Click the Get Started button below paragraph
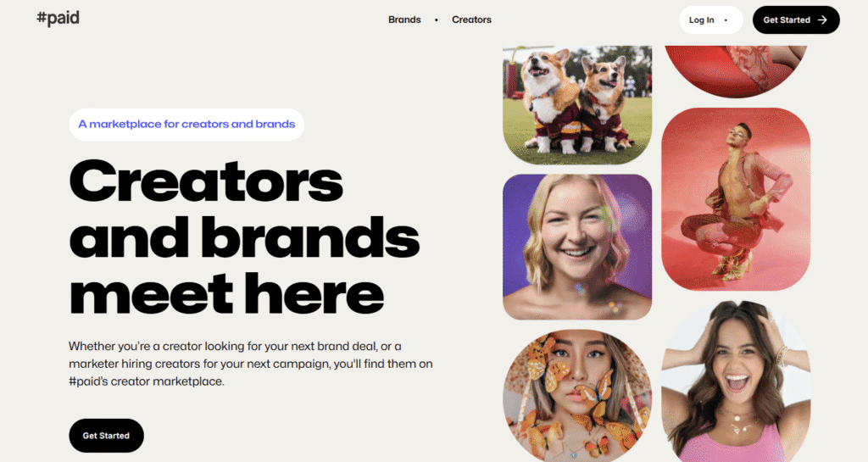The image size is (868, 462). (106, 436)
